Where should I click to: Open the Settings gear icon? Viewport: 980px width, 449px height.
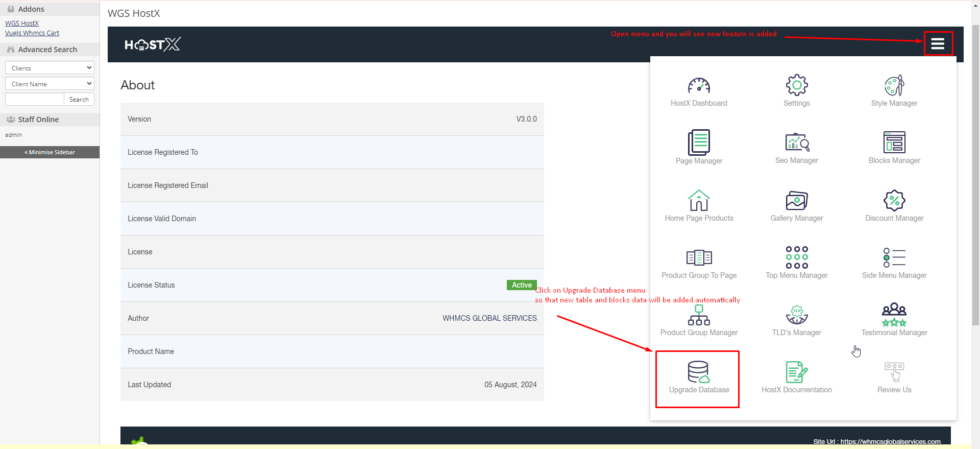click(796, 85)
